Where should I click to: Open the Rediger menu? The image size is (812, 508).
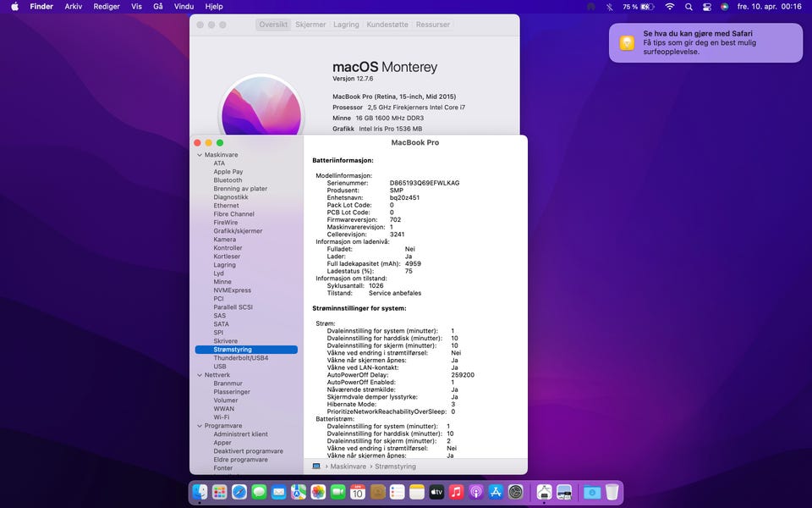[x=107, y=7]
